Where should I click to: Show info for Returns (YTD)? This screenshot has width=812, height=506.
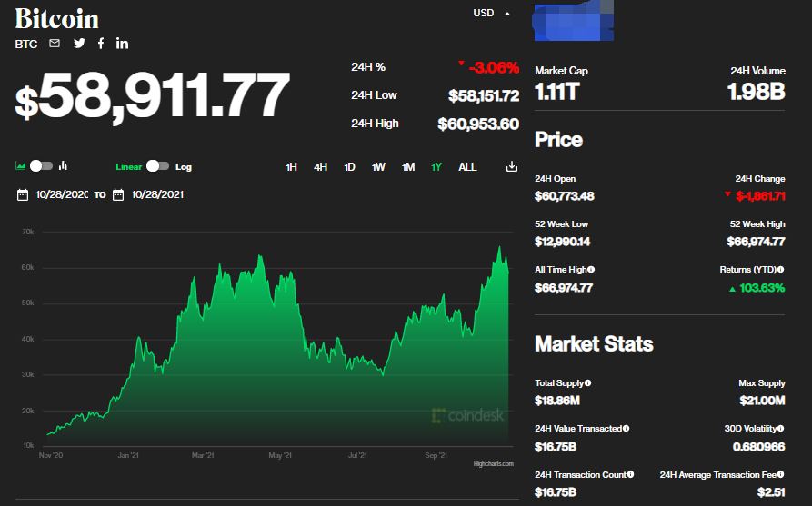(781, 270)
